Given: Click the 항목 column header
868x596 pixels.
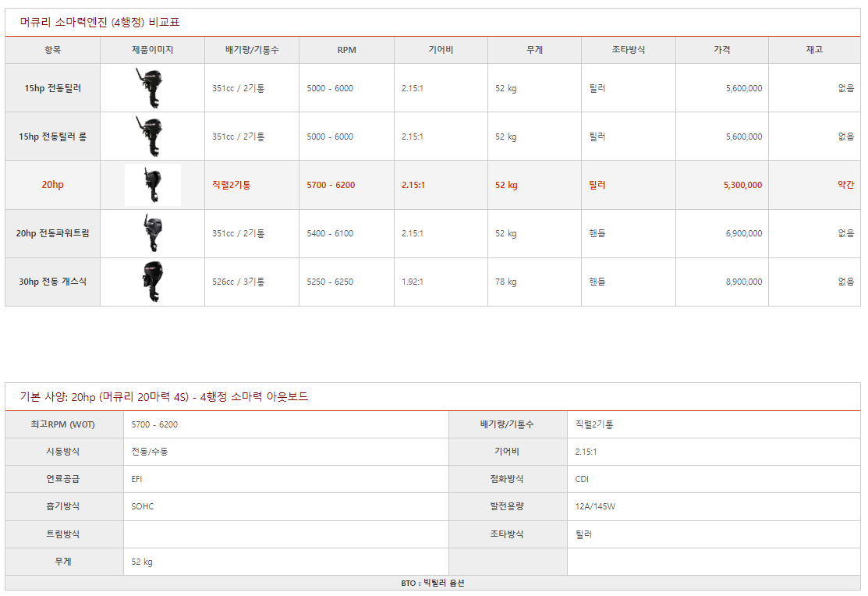Looking at the screenshot, I should (x=52, y=50).
